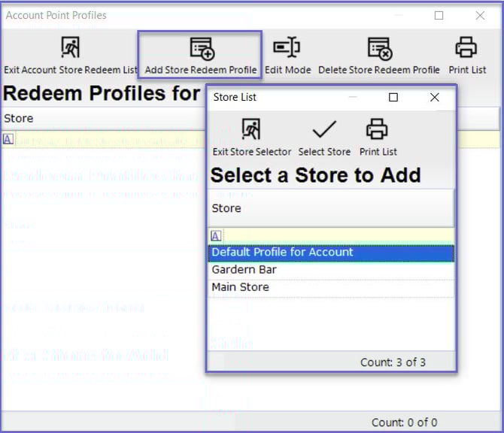Click Exit Account Store Redeem List icon
504x433 pixels.
[x=71, y=49]
